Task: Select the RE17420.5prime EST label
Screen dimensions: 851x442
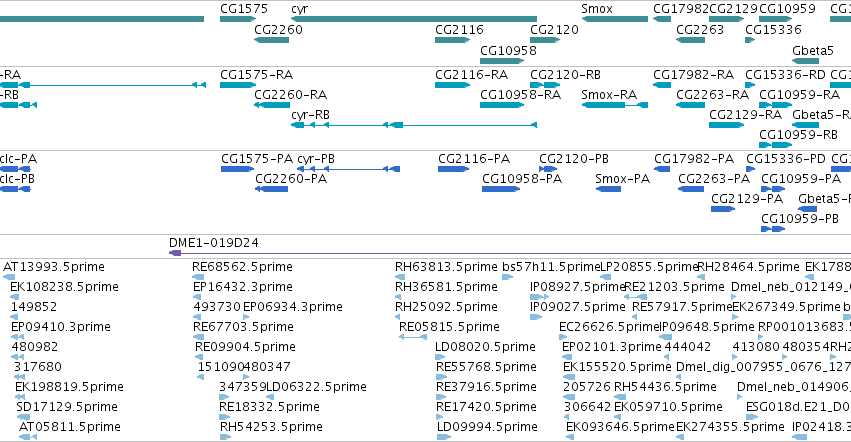Action: (x=486, y=407)
